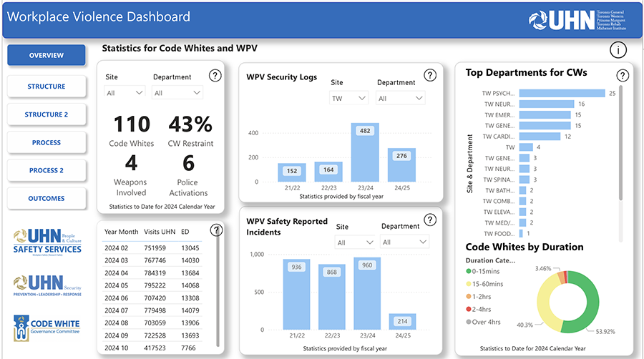644x359 pixels.
Task: Click help icon on WPV Security Logs chart
Action: [x=429, y=75]
